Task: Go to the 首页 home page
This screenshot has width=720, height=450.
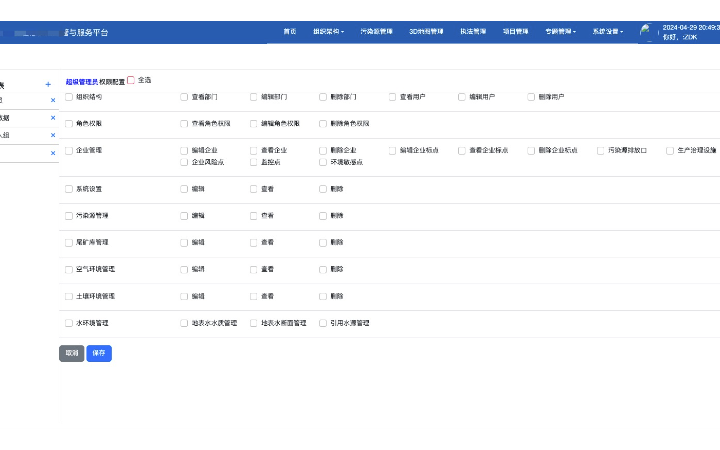Action: pos(290,32)
